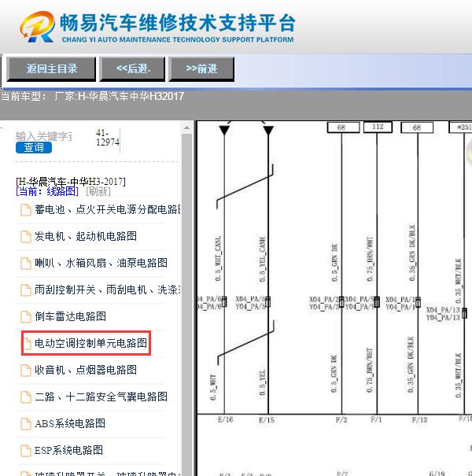Click the 当前车型 vehicle model text
This screenshot has width=472, height=476.
click(x=92, y=96)
